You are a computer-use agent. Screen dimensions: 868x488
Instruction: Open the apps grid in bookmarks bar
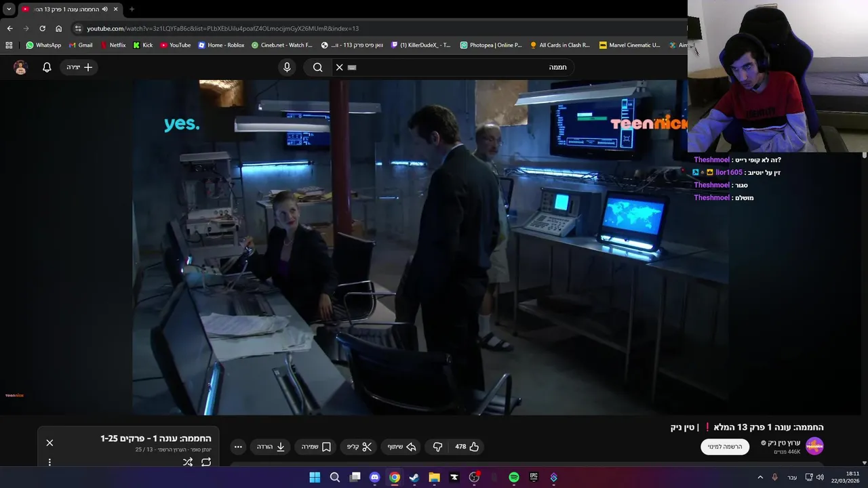point(9,45)
